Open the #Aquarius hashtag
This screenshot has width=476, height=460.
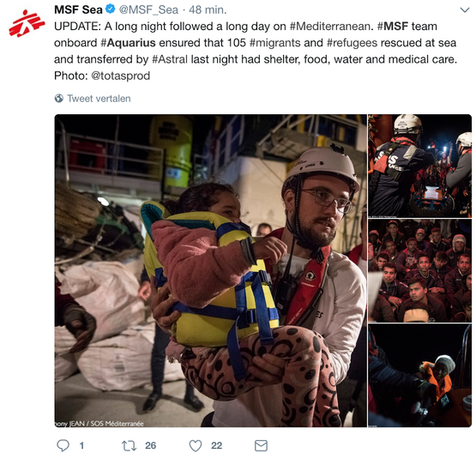(128, 43)
